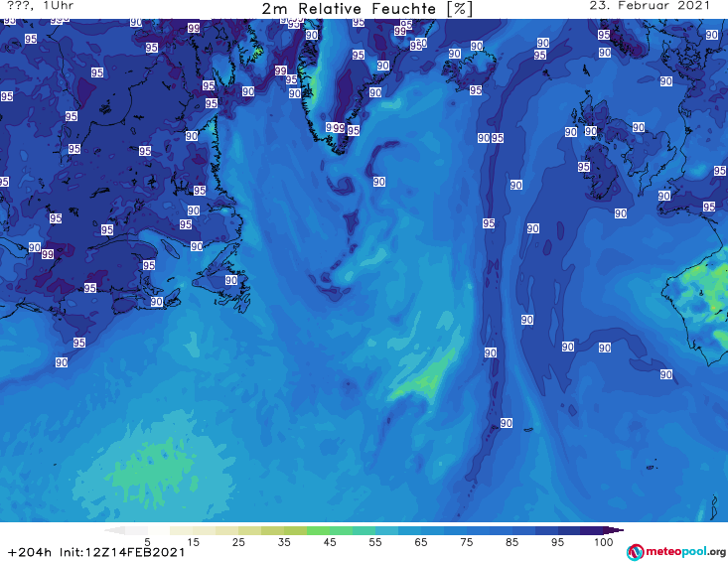Pick the white arrow end of color scale
This screenshot has height=562, width=728.
point(114,530)
